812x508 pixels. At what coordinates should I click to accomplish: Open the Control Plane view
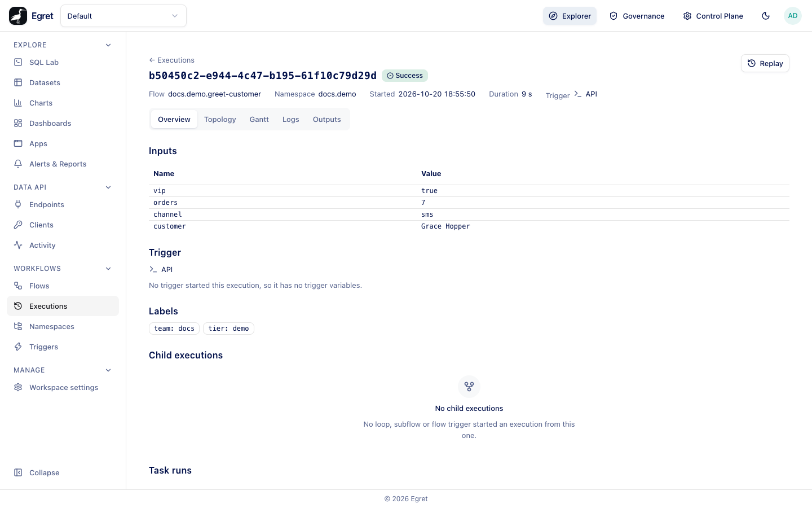[713, 16]
